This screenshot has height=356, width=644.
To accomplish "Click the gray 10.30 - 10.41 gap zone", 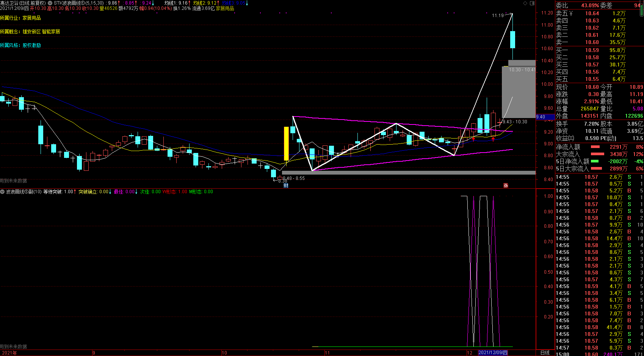I will click(x=522, y=63).
